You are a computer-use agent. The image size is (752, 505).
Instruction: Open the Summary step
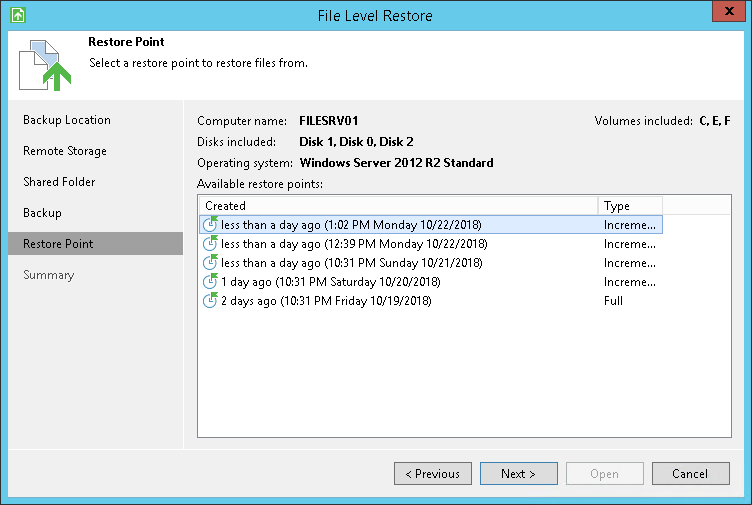[48, 275]
